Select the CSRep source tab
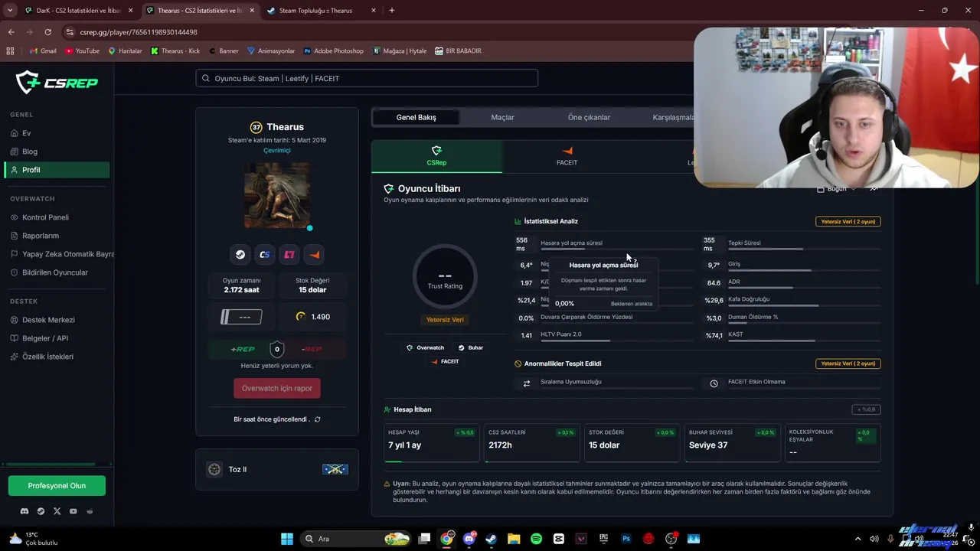The height and width of the screenshot is (551, 980). pyautogui.click(x=436, y=156)
